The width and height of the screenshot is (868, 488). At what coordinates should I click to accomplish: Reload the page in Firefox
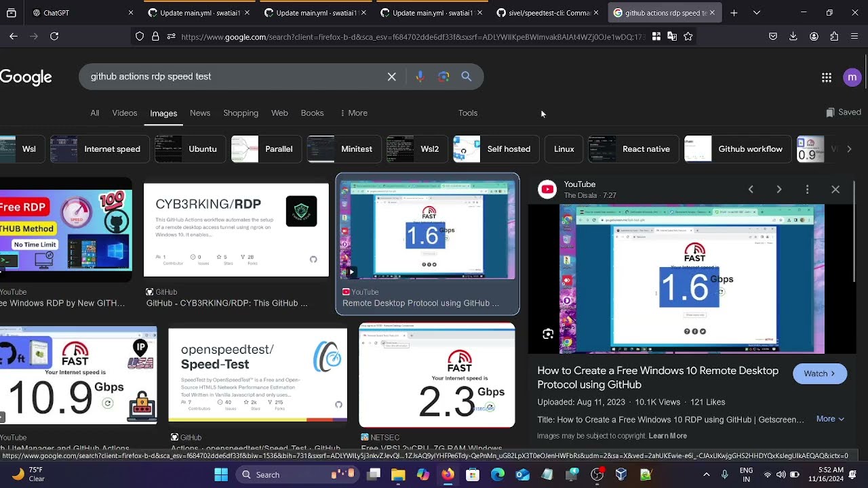point(54,36)
